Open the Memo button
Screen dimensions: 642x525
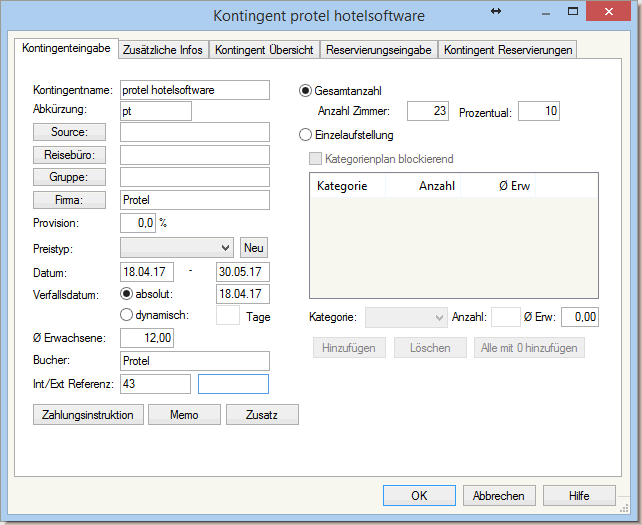click(184, 415)
